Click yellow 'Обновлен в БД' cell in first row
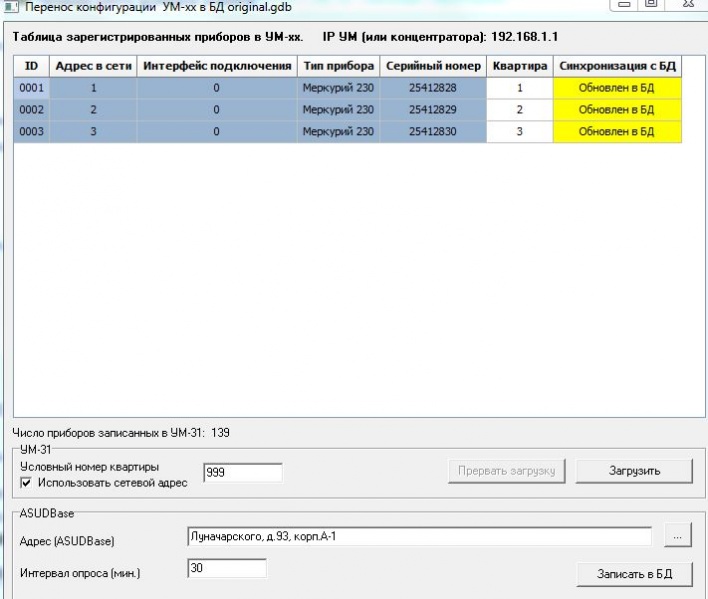Image resolution: width=708 pixels, height=599 pixels. tap(616, 88)
